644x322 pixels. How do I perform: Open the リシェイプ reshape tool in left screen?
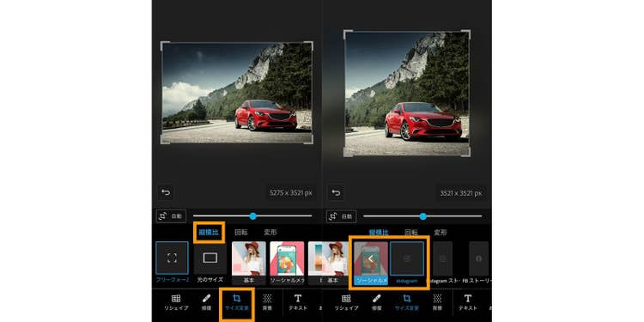pos(176,302)
